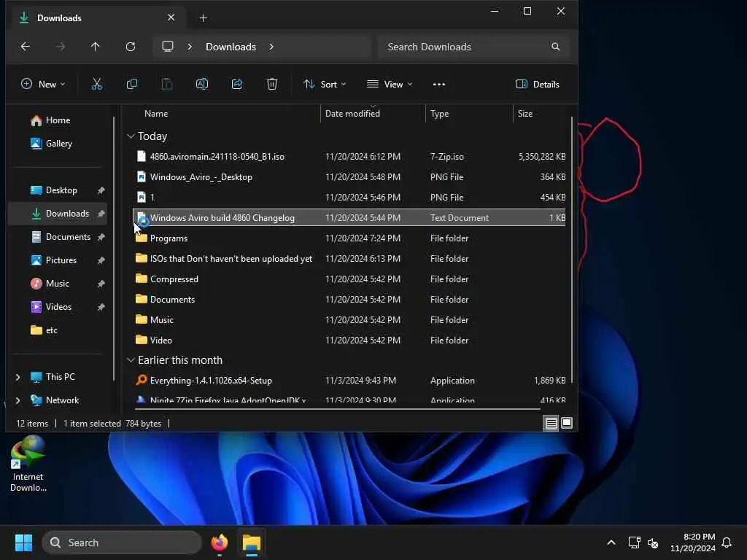Click chevron before Downloads in address bar
Screen dimensions: 747x560
[190, 47]
